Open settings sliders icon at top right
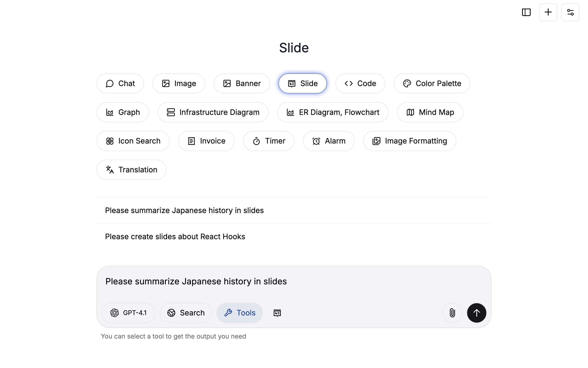588x368 pixels. pos(570,12)
